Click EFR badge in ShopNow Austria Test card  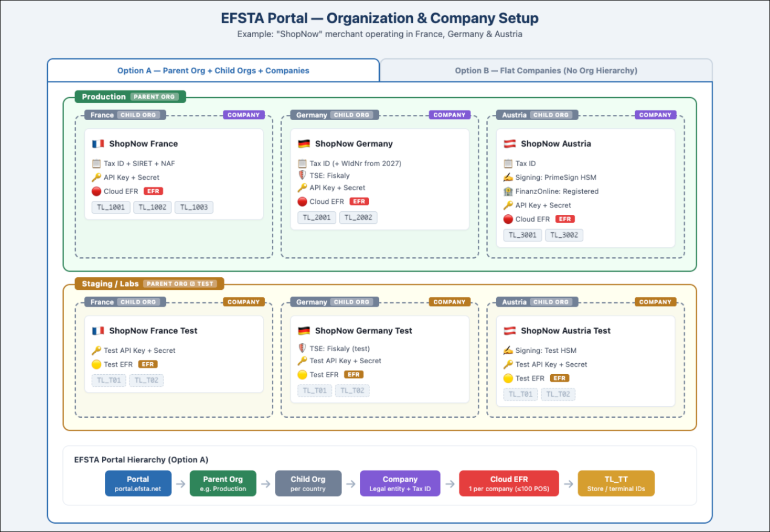tap(560, 378)
